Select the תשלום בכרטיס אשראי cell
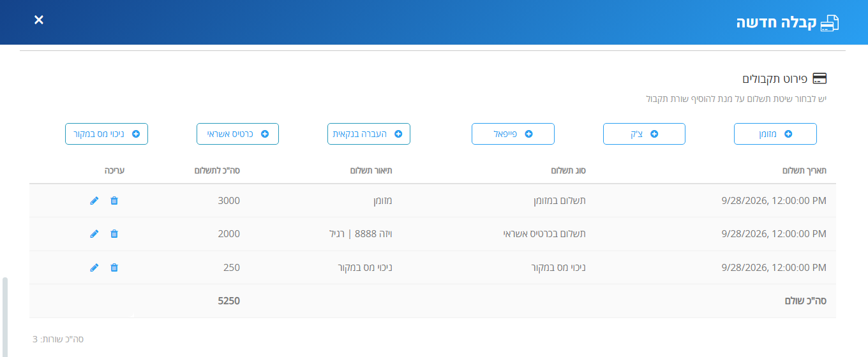 point(544,234)
